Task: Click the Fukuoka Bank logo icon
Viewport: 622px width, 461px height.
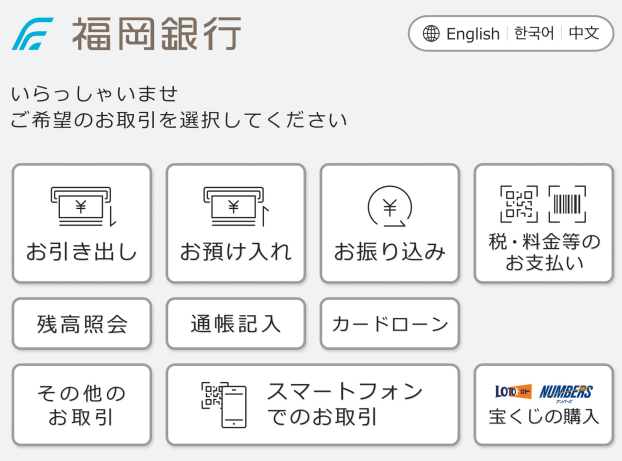Action: pos(33,34)
